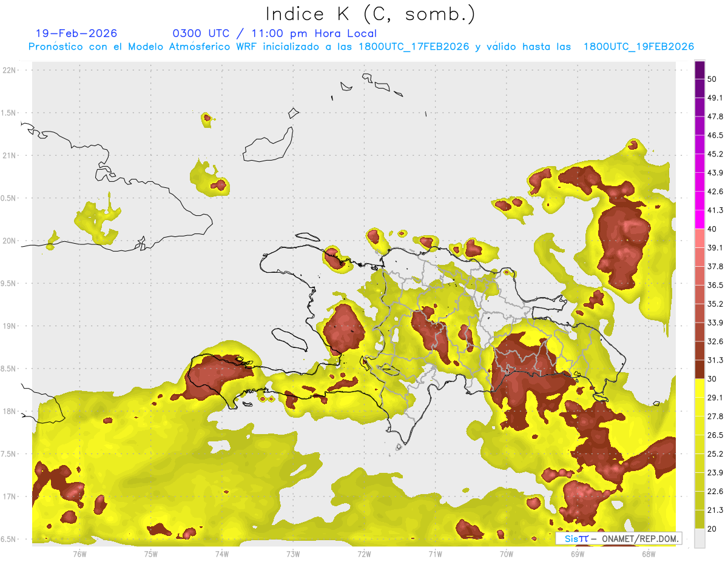Click the '76W' longitude label
Screen dimensions: 728x562
click(x=79, y=554)
